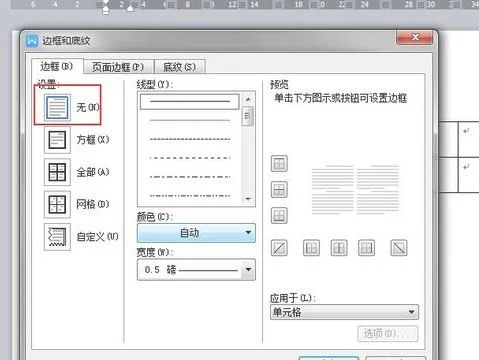Toggle diagonal up border button
Screen dimensions: 479x360
coord(279,248)
